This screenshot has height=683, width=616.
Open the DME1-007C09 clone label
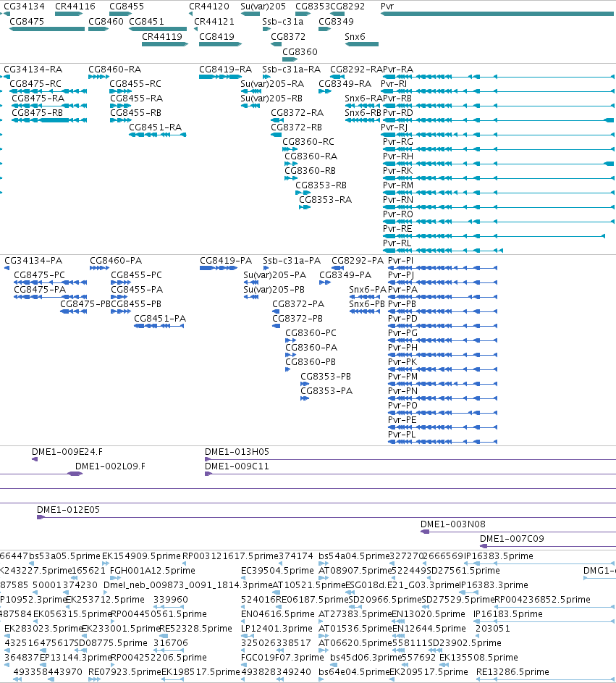(x=512, y=538)
